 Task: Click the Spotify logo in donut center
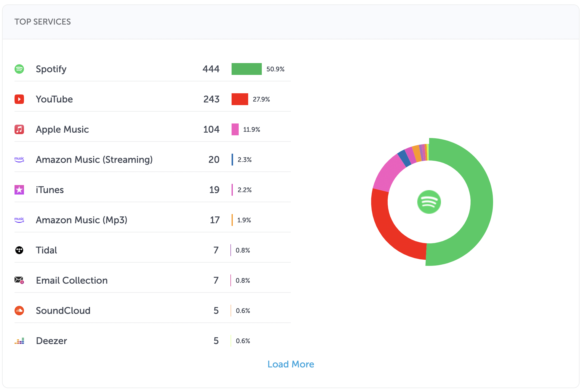(429, 202)
